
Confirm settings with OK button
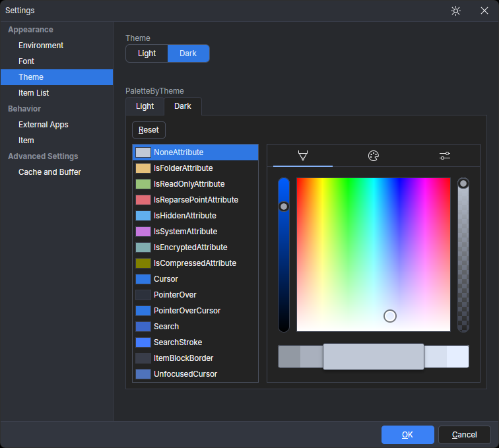[x=407, y=434]
